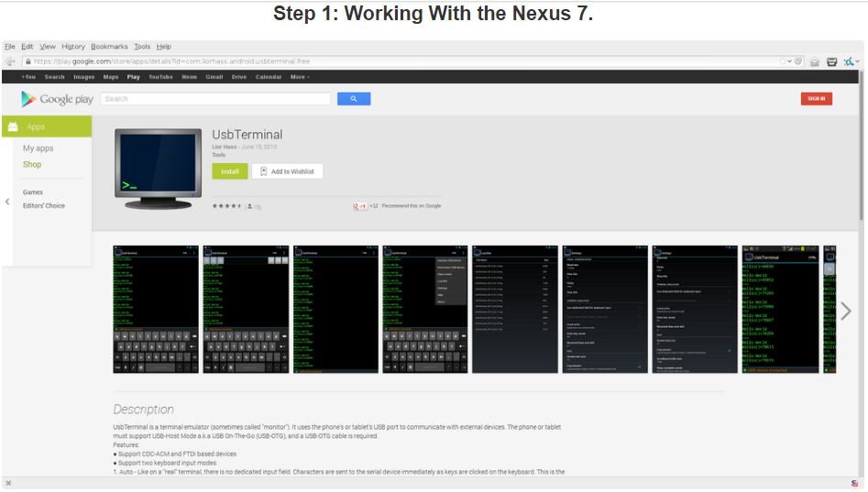Image resolution: width=868 pixels, height=492 pixels.
Task: Click Play in Google bar
Action: coord(134,77)
